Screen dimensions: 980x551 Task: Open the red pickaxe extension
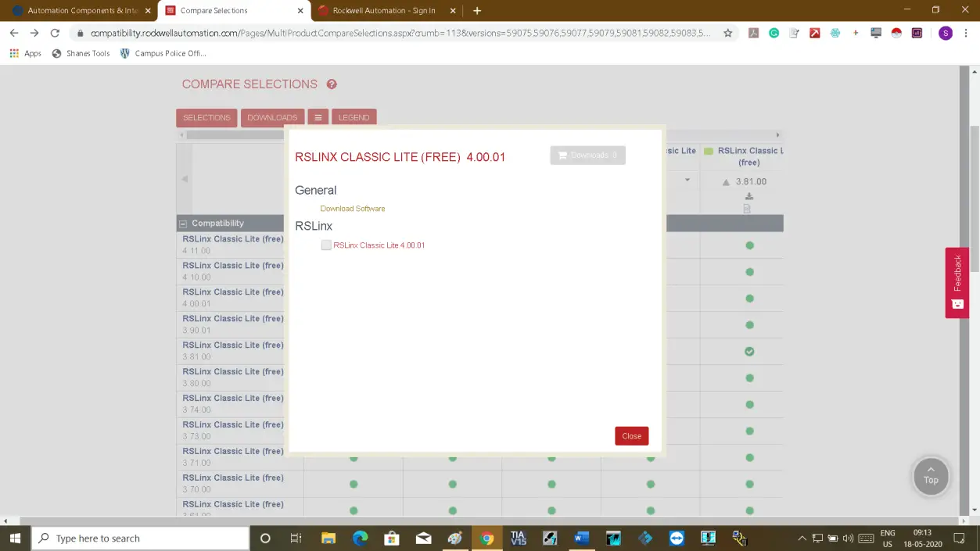coord(814,33)
